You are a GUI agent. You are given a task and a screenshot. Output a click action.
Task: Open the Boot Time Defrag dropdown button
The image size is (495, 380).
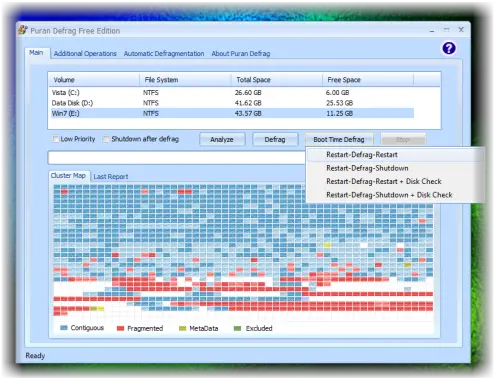coord(339,139)
